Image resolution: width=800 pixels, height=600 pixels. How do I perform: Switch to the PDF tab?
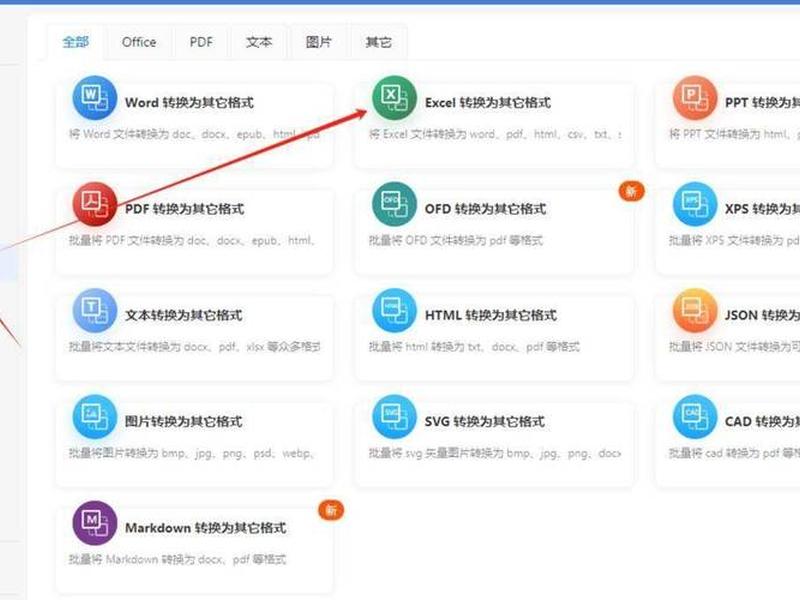(201, 42)
